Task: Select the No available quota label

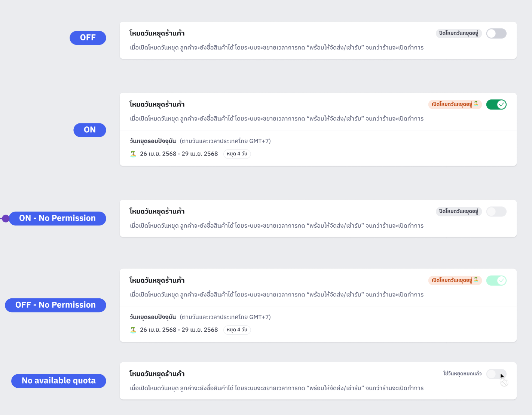Action: (59, 381)
